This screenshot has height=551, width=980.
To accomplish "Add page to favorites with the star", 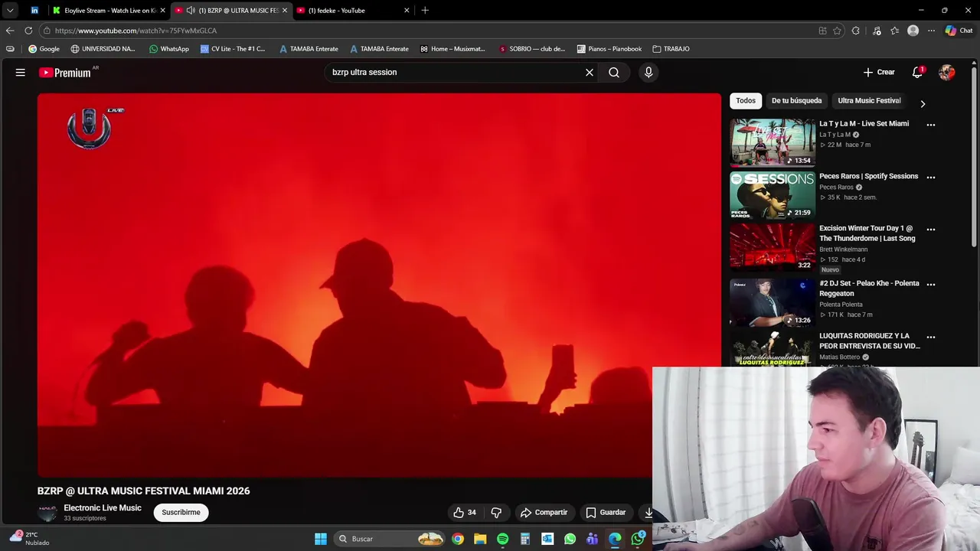I will point(838,31).
